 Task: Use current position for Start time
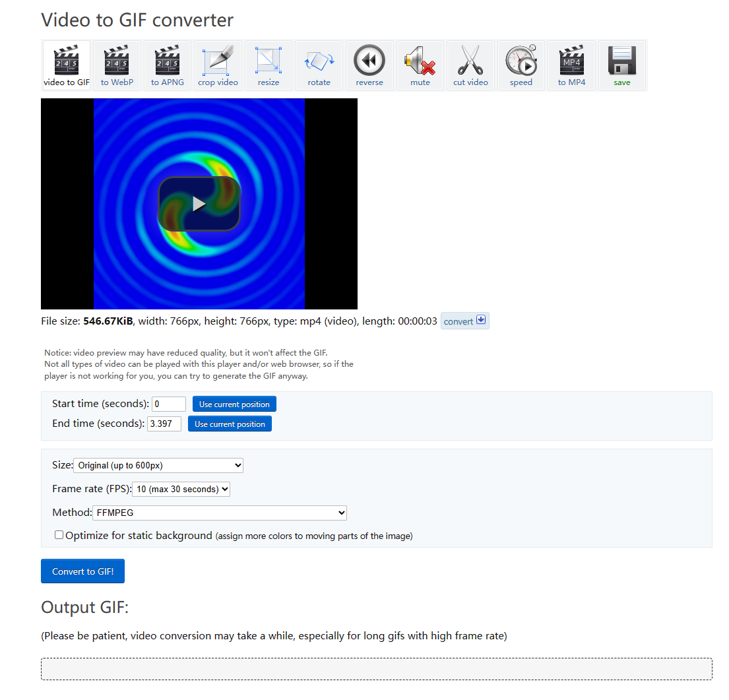pos(234,404)
